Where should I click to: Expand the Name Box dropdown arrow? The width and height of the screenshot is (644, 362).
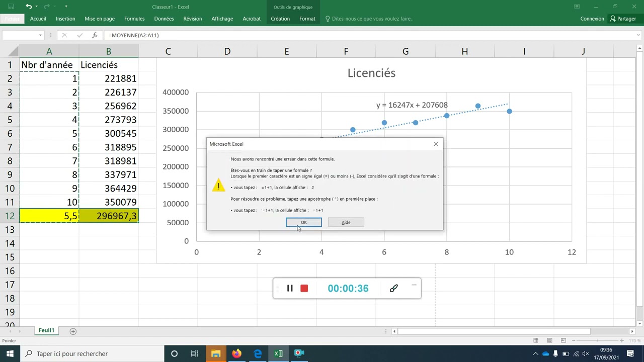pos(40,35)
